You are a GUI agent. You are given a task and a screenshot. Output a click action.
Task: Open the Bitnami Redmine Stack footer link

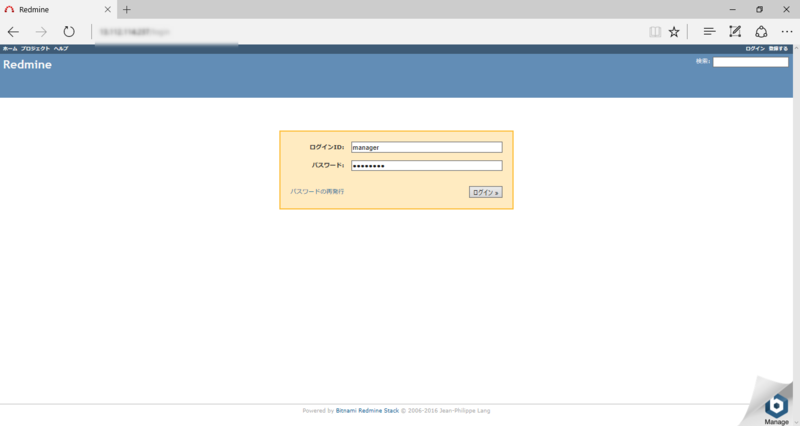coord(367,410)
